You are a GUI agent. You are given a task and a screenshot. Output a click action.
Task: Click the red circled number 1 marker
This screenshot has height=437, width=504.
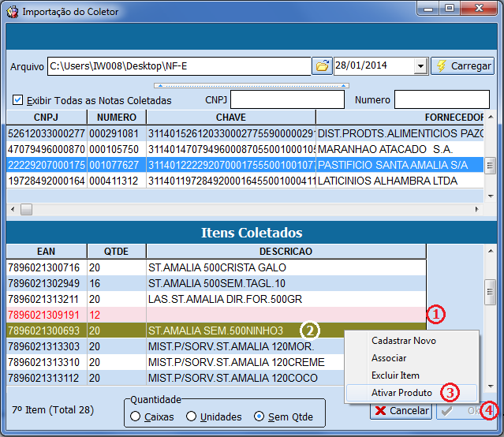coord(435,314)
